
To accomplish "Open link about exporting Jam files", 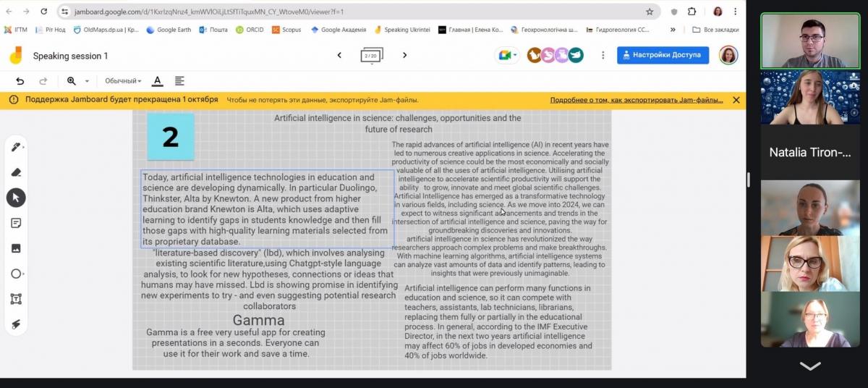I will click(x=637, y=100).
